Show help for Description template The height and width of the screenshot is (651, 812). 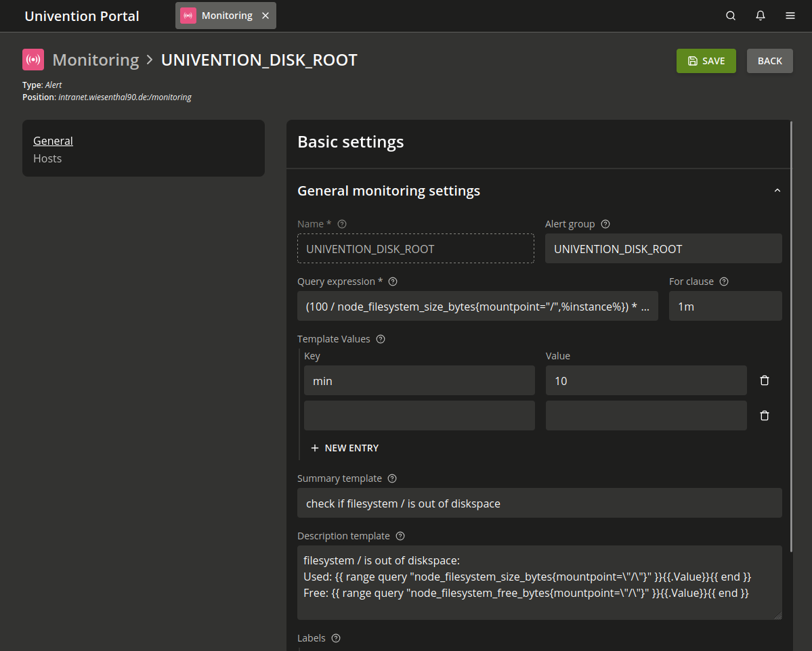tap(400, 536)
